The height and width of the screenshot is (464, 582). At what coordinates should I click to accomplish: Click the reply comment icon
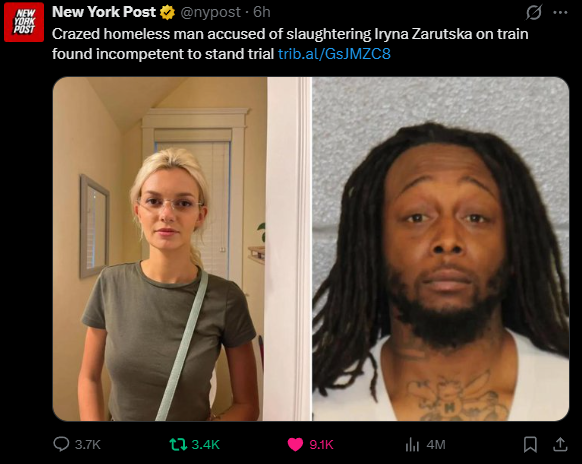coord(61,444)
